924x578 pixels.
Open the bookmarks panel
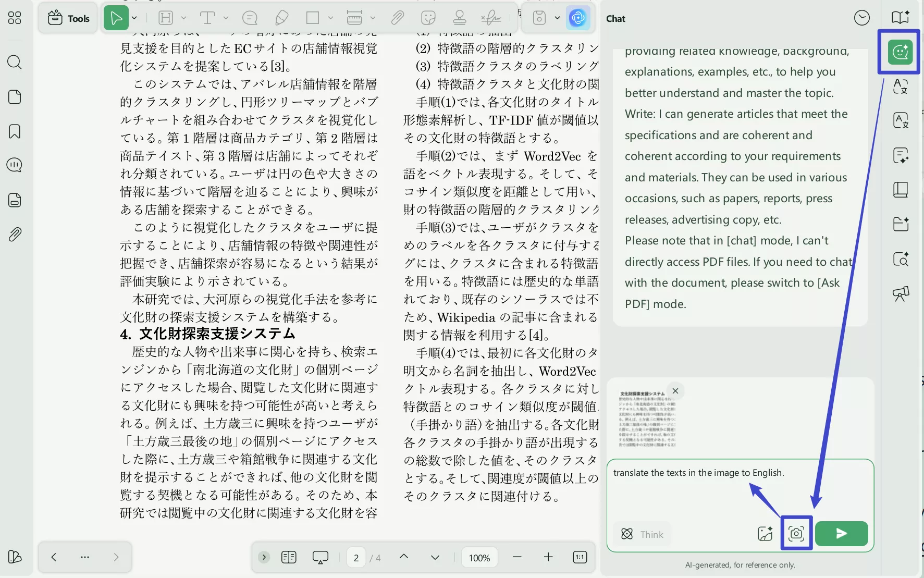[14, 131]
